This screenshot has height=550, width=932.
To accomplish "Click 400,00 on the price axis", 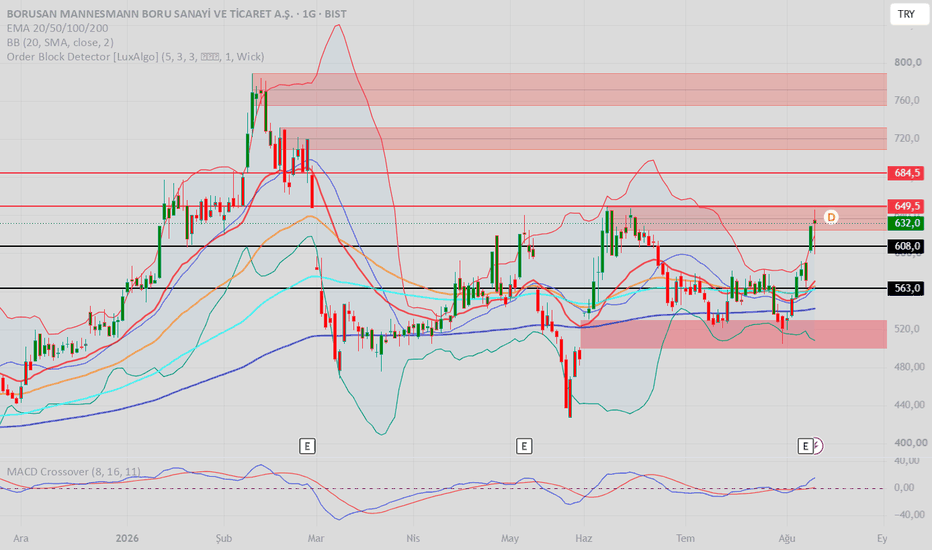I will pyautogui.click(x=911, y=443).
